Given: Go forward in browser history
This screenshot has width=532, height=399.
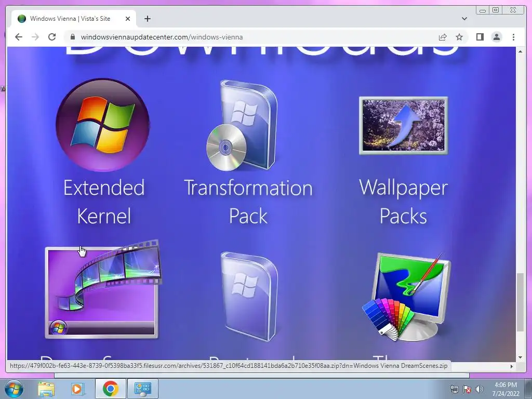Looking at the screenshot, I should (x=35, y=37).
